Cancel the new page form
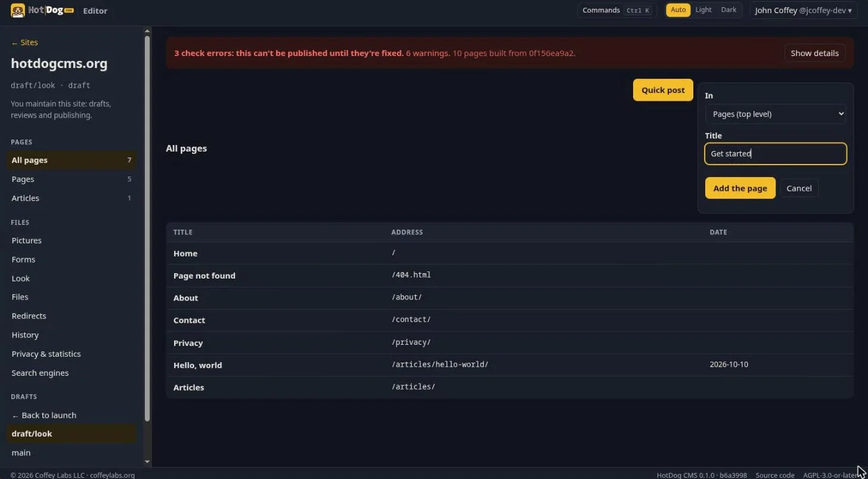Image resolution: width=868 pixels, height=479 pixels. click(799, 188)
